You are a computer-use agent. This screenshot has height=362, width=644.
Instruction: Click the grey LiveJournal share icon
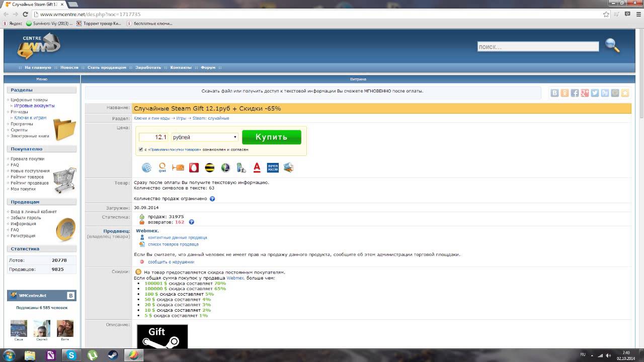click(615, 93)
